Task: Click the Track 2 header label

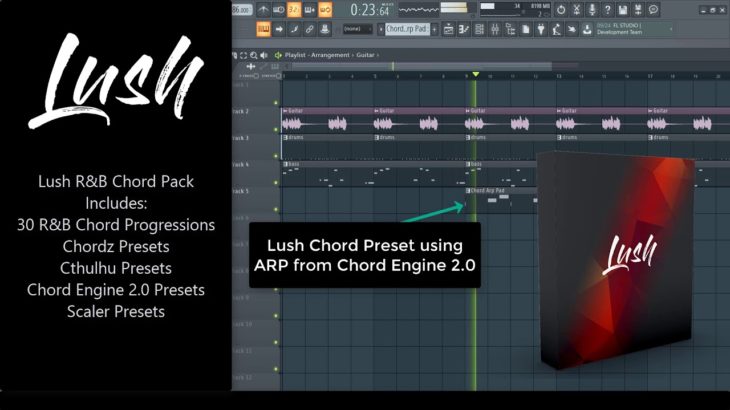Action: [x=241, y=112]
